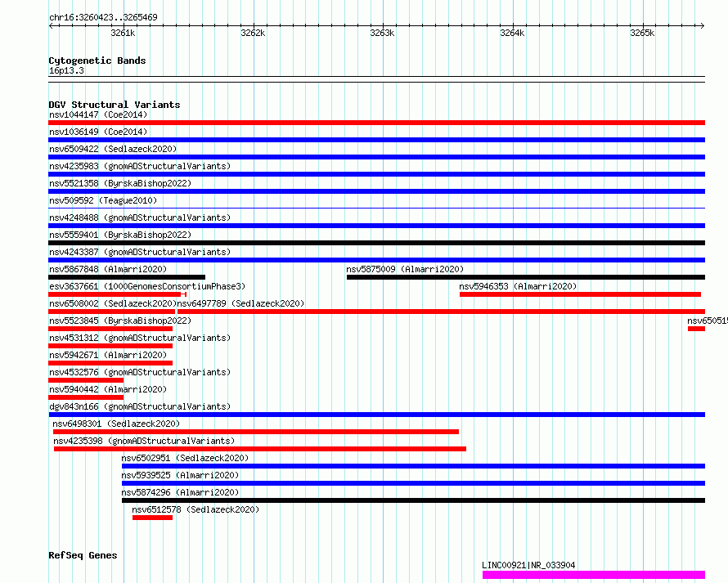Click the black nsv5875009 variant bar
This screenshot has width=728, height=583.
click(x=526, y=277)
